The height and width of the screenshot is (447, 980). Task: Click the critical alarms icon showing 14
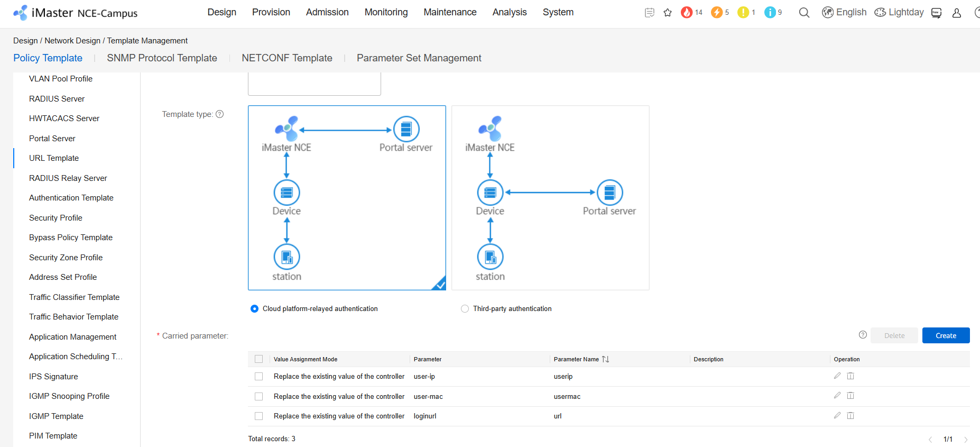tap(687, 12)
